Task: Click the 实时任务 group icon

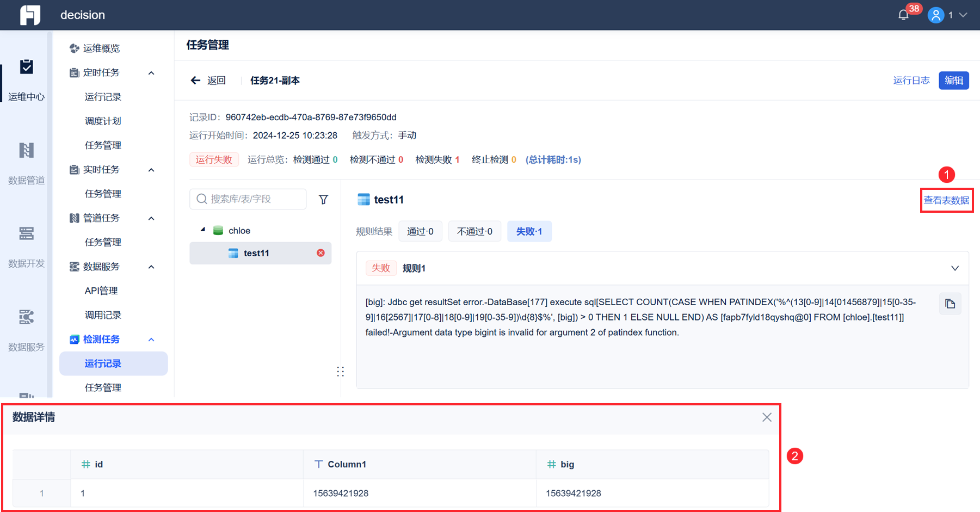Action: pos(74,170)
